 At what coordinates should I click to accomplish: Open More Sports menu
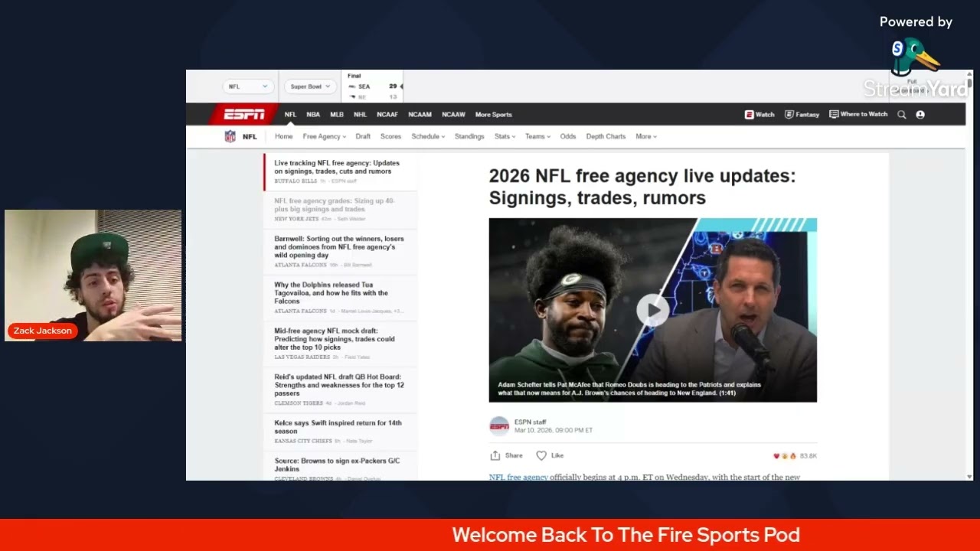[x=493, y=115]
